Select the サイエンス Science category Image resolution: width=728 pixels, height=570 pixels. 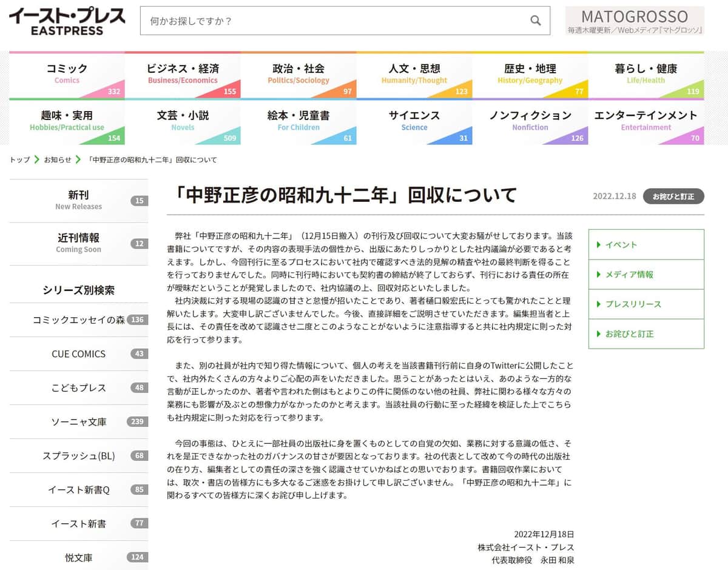pyautogui.click(x=414, y=121)
